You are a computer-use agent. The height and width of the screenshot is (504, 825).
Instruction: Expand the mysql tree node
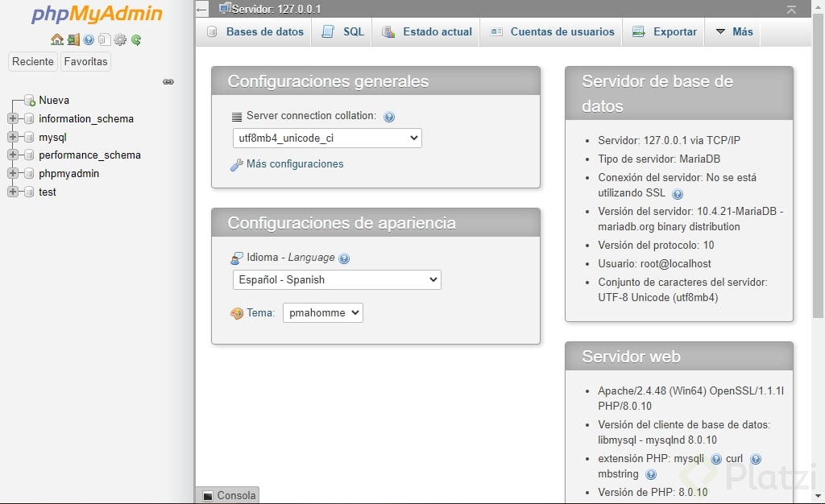click(13, 137)
